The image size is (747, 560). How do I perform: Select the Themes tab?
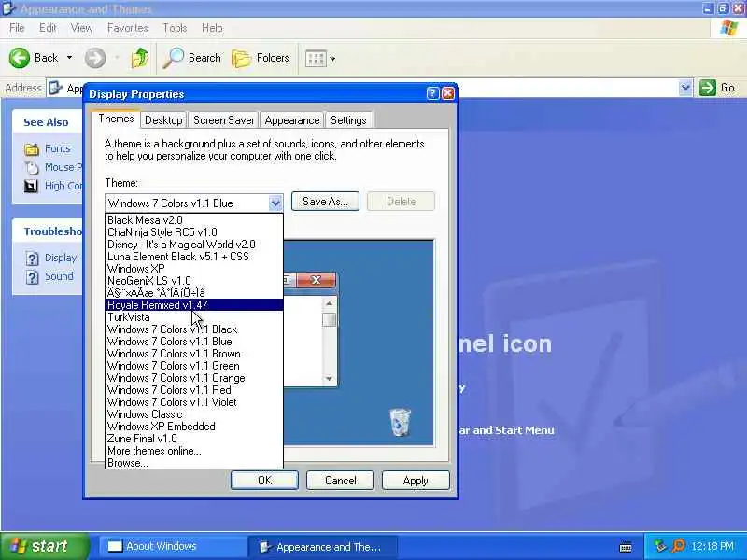click(116, 119)
